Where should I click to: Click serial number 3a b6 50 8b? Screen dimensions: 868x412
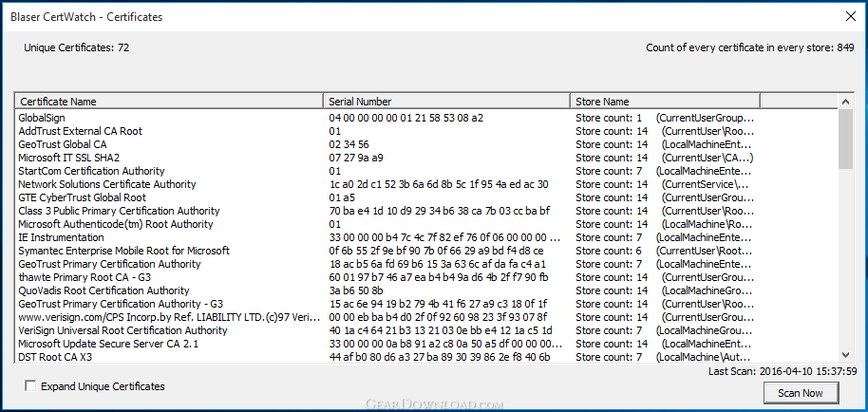click(x=356, y=290)
